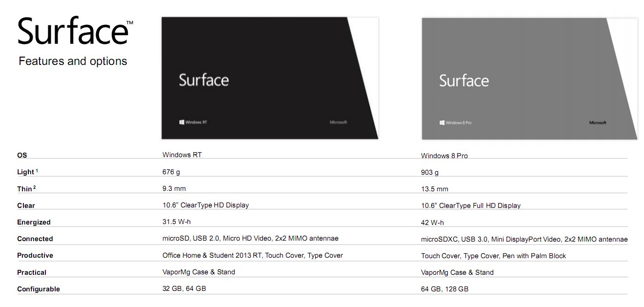Click the '64 GB, 128 GB' storage value

(x=444, y=289)
